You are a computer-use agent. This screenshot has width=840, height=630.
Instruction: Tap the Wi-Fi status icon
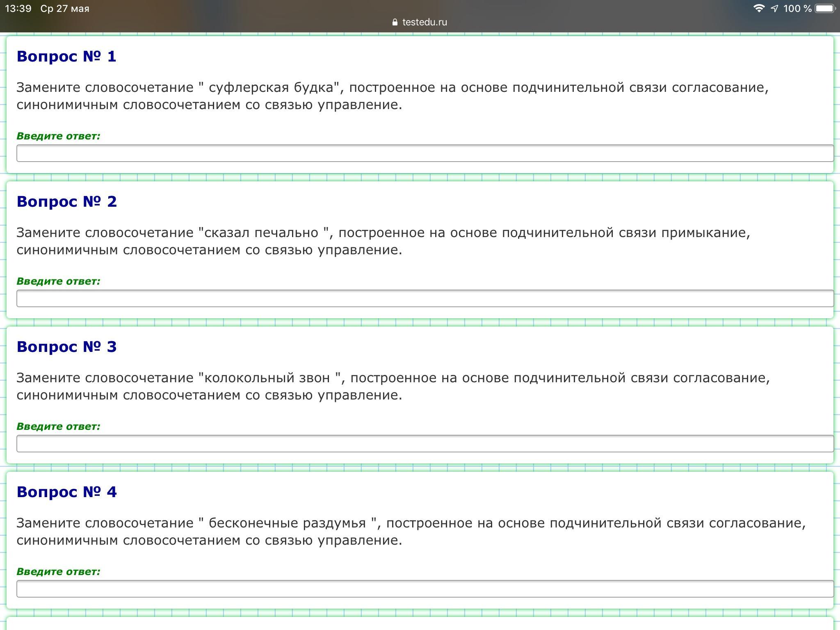(759, 8)
